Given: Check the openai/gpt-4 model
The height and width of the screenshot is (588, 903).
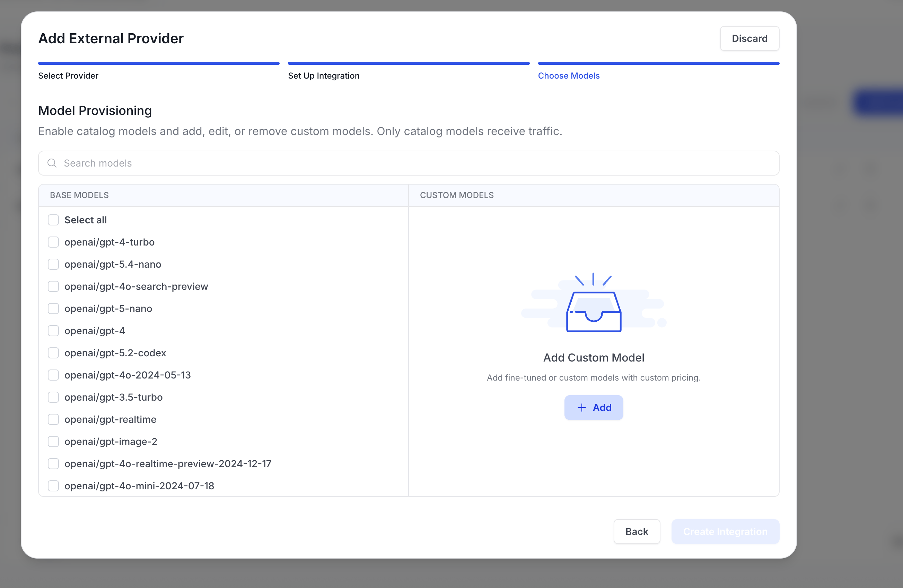Looking at the screenshot, I should click(x=53, y=331).
